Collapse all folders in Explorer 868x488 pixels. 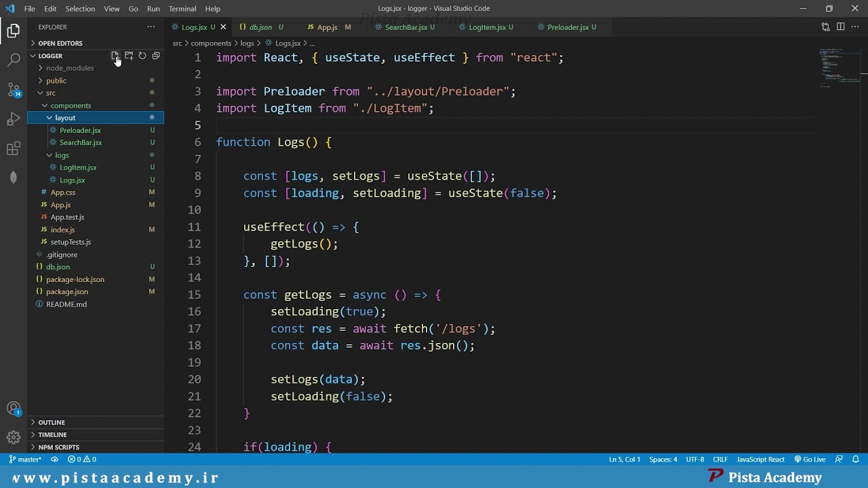point(156,56)
